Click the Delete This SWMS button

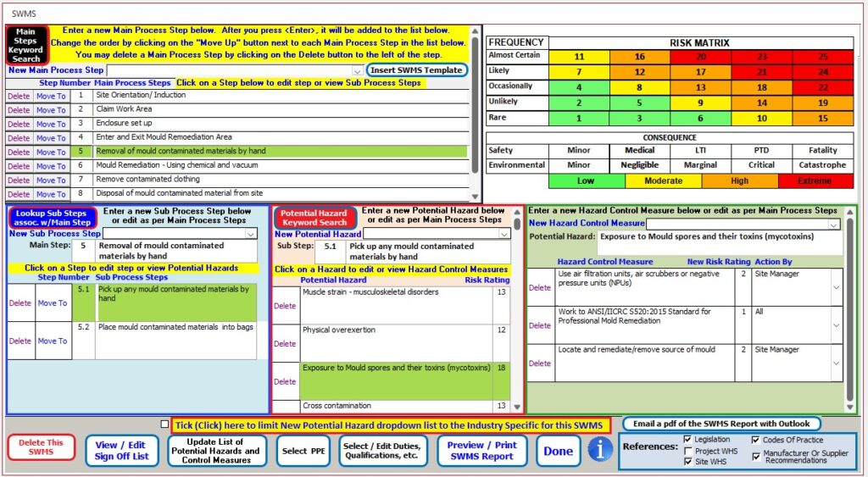point(42,448)
